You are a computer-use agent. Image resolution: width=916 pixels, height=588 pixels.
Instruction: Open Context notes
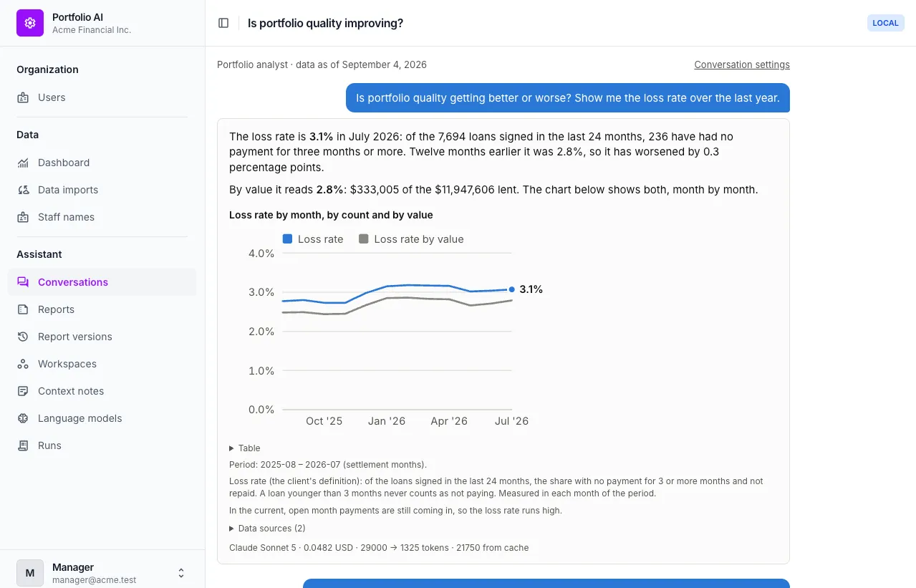pyautogui.click(x=102, y=391)
